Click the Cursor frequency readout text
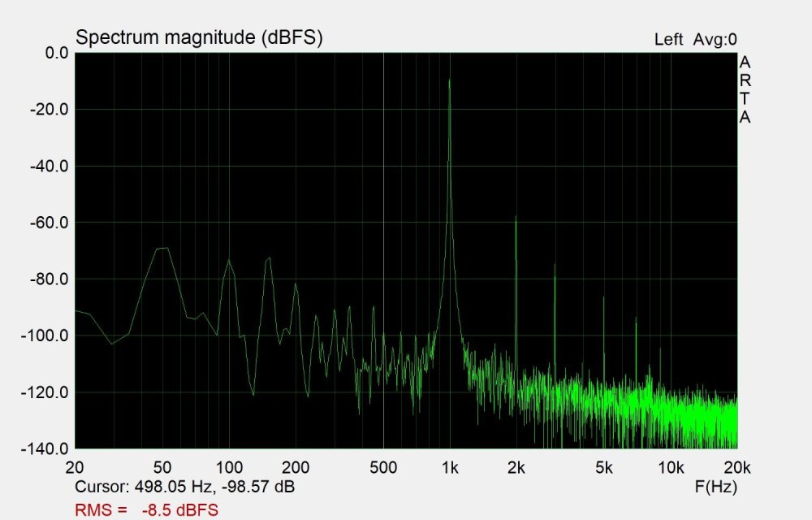This screenshot has height=520, width=812. click(184, 487)
